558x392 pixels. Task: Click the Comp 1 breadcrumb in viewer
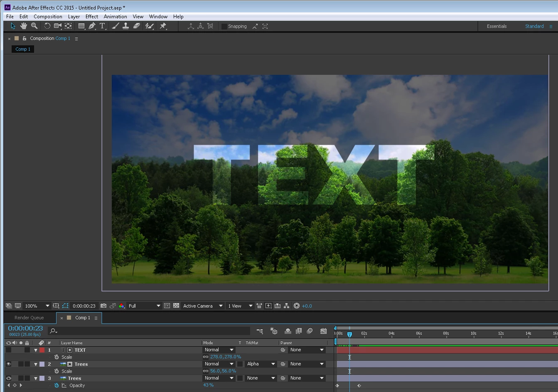click(x=23, y=49)
